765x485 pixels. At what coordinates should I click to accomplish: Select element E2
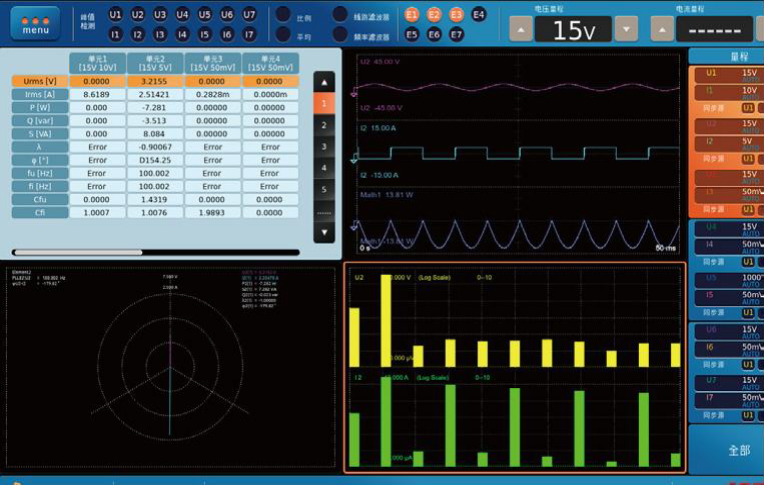tap(434, 15)
